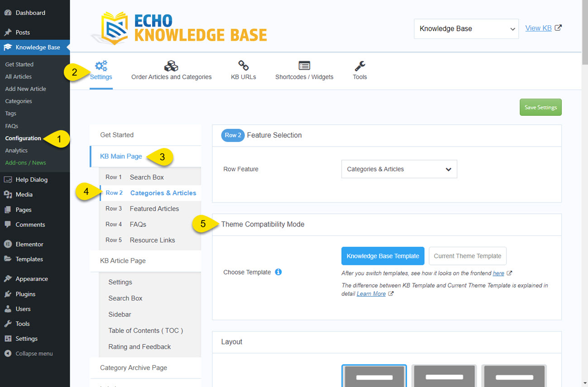Image resolution: width=588 pixels, height=387 pixels.
Task: Click the Elementor icon
Action: (8, 244)
